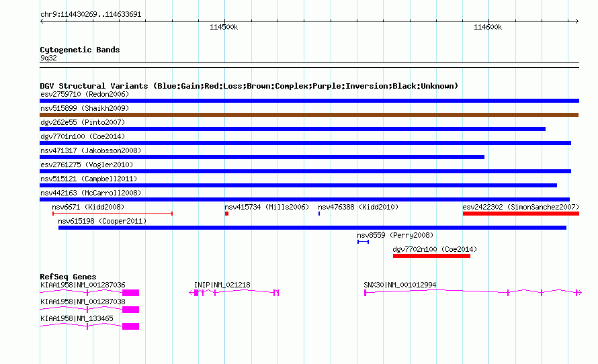Open the nsv515121 (Campbell2011) label
Viewport: 598px width, 364px height.
(89, 179)
